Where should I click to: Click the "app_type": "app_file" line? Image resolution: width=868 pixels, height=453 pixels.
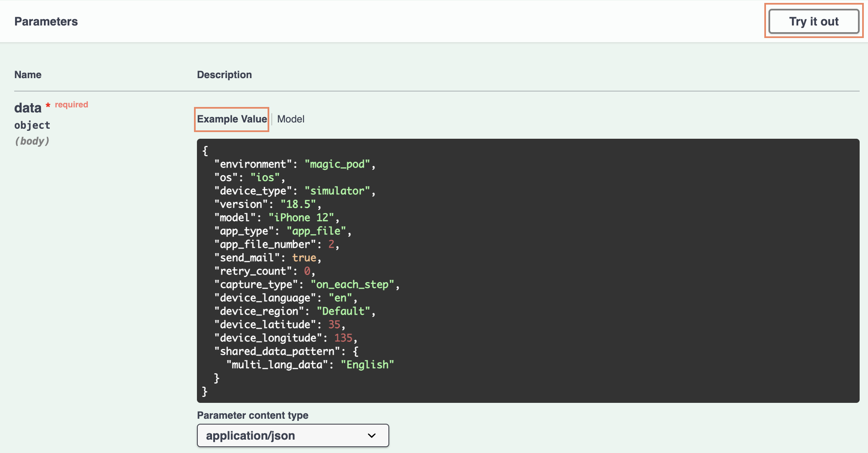coord(283,231)
